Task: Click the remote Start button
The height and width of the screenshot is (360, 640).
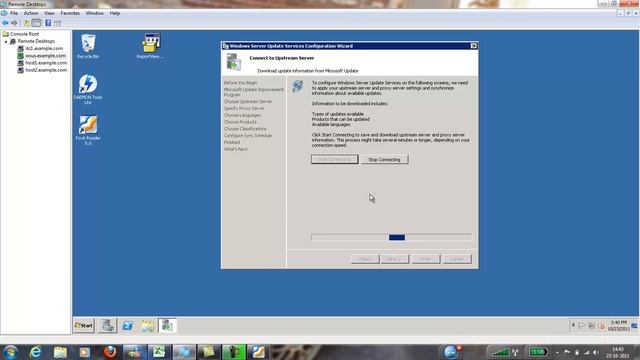Action: click(84, 326)
